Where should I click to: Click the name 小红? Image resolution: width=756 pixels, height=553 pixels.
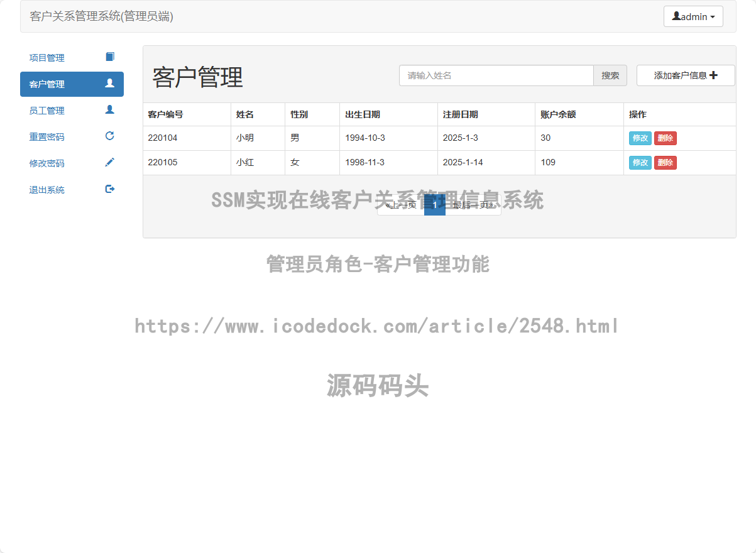tap(245, 162)
